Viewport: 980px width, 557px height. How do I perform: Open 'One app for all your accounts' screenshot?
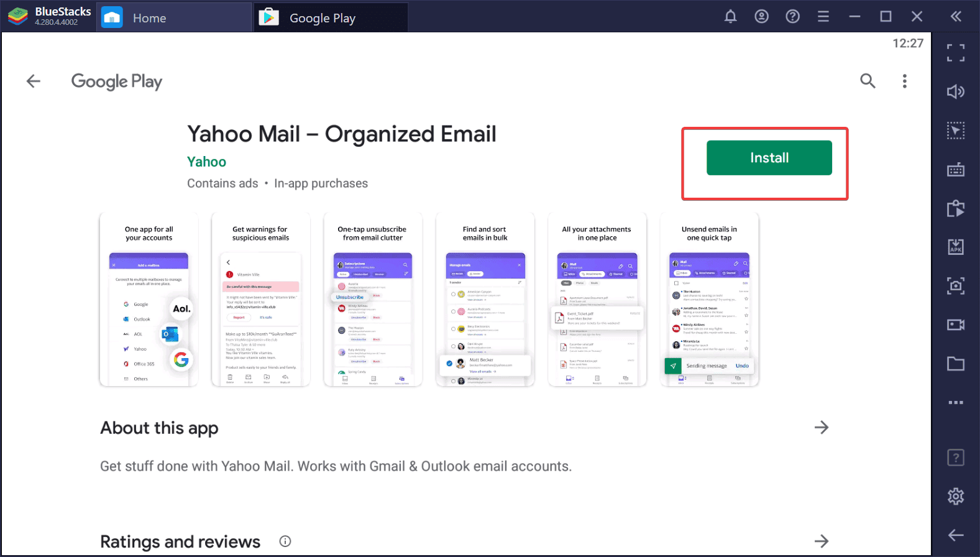[x=149, y=299]
